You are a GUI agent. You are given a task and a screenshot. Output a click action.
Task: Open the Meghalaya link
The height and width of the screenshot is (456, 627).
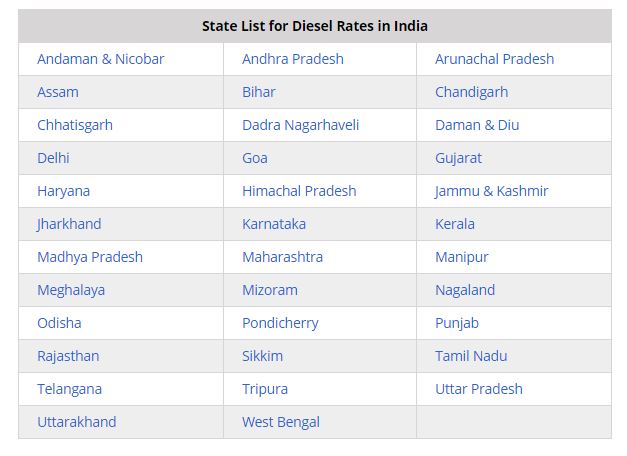click(x=71, y=290)
